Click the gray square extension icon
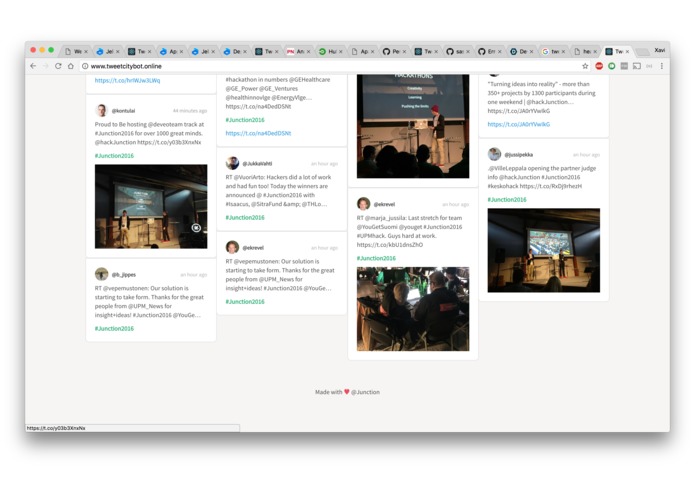Image resolution: width=695 pixels, height=494 pixels. click(x=624, y=66)
